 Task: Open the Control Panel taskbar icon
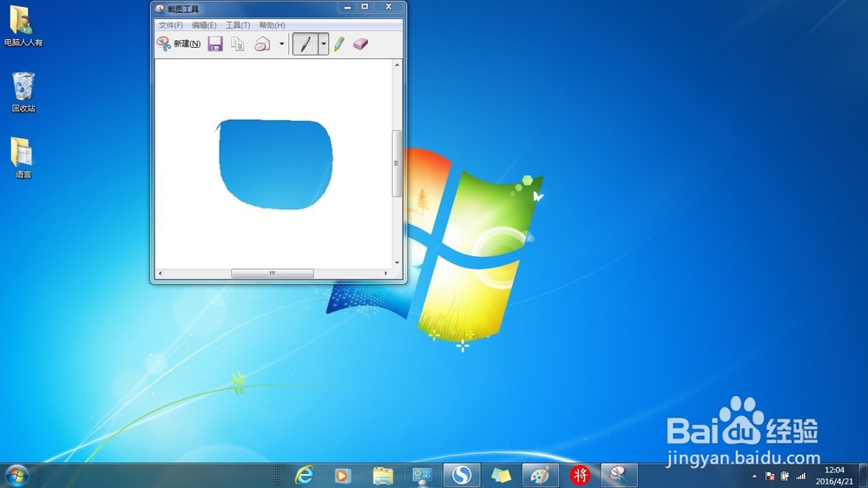click(x=422, y=475)
